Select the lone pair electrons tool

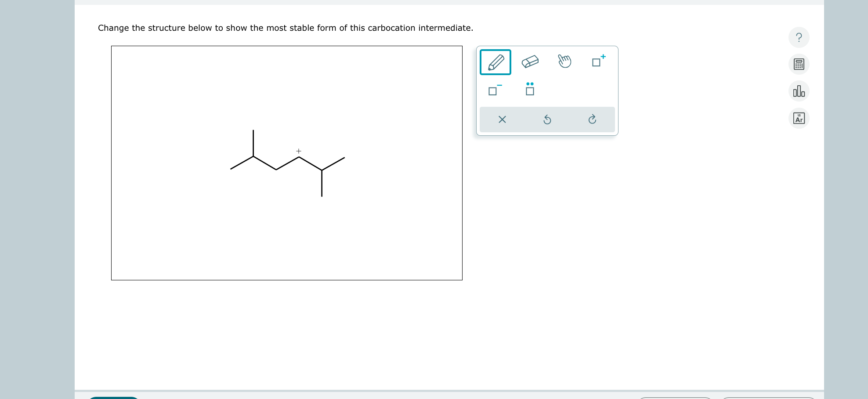click(529, 91)
